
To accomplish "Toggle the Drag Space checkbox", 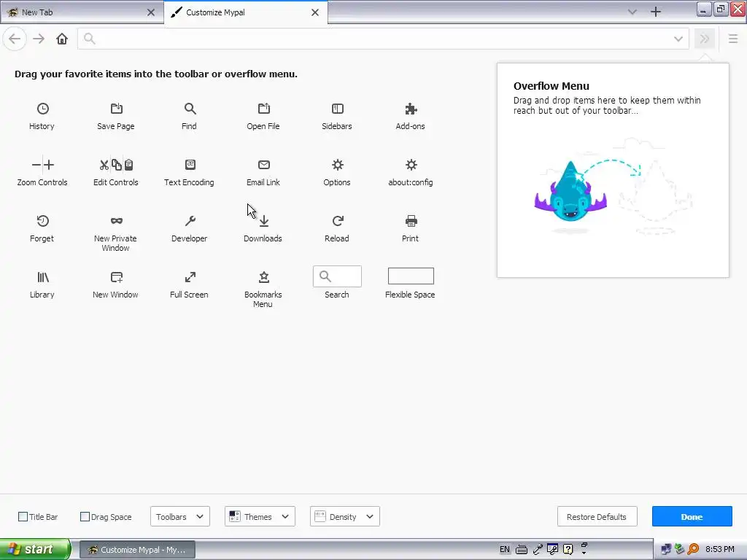I will point(85,517).
